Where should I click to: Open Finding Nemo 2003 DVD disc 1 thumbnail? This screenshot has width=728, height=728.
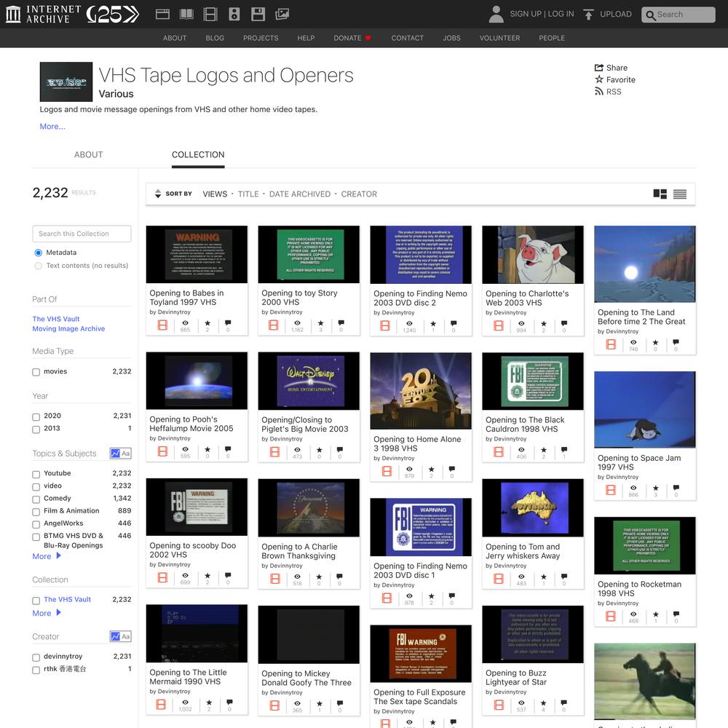pyautogui.click(x=421, y=527)
